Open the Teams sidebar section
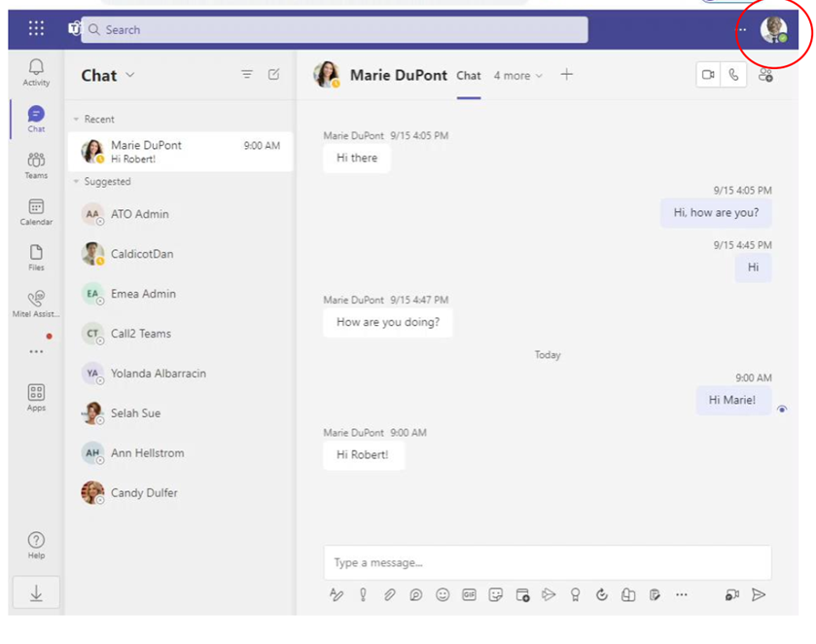Image resolution: width=816 pixels, height=644 pixels. pos(36,164)
